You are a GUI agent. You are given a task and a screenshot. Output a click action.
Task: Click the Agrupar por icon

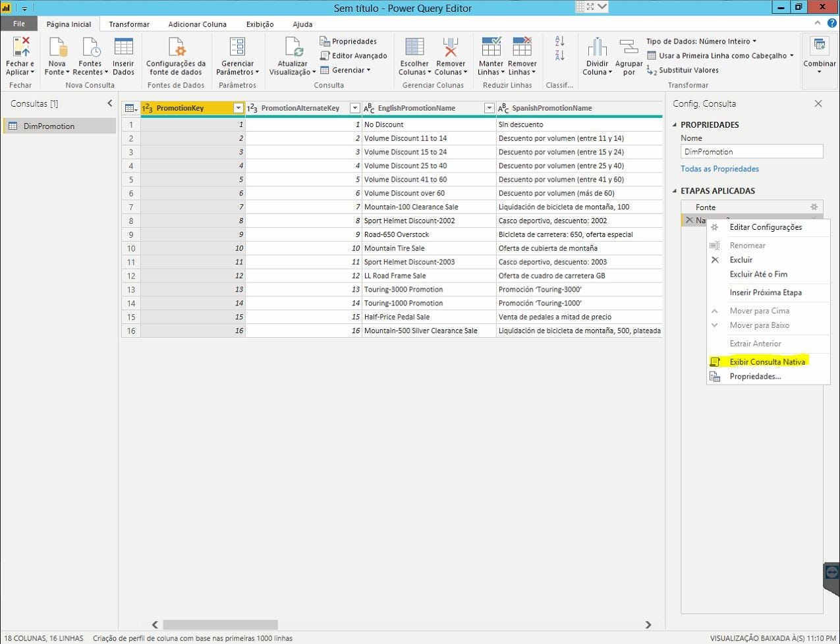[x=629, y=47]
